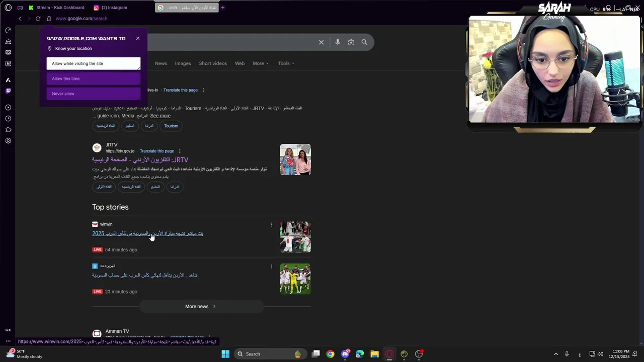Image resolution: width=644 pixels, height=362 pixels.
Task: Open the 23 minutes ago story headline
Action: click(145, 275)
